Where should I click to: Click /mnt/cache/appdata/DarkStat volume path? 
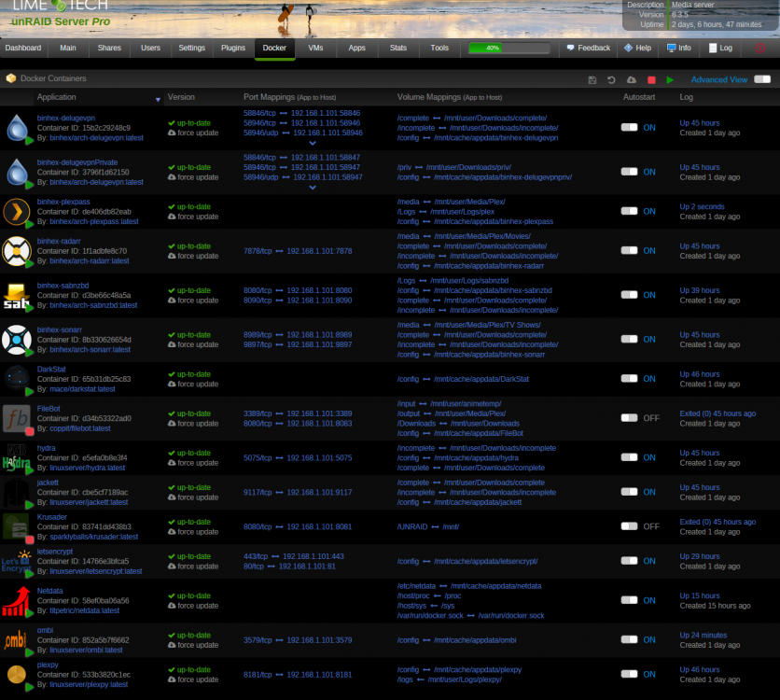tap(481, 379)
